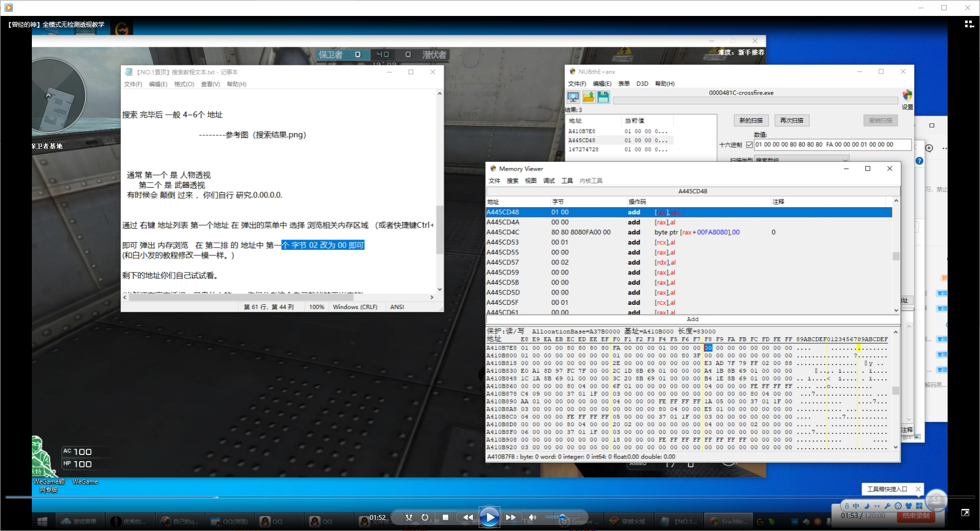
Task: Click the view switch icon at top-right
Action: [969, 24]
